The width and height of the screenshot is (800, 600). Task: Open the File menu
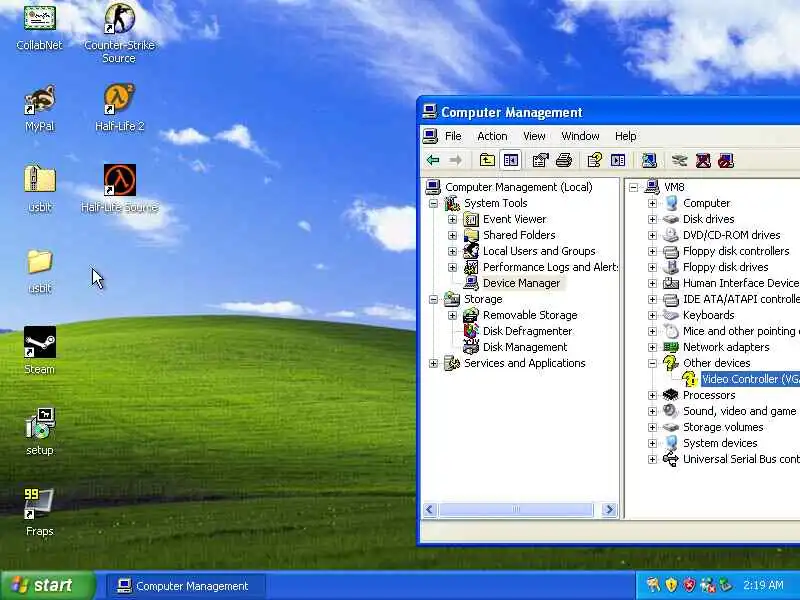point(453,136)
